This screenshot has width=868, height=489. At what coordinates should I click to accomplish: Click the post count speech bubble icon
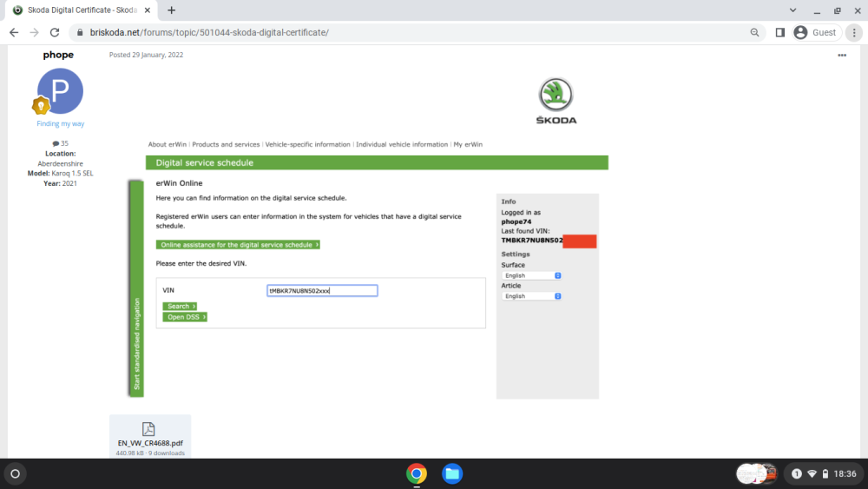tap(56, 143)
